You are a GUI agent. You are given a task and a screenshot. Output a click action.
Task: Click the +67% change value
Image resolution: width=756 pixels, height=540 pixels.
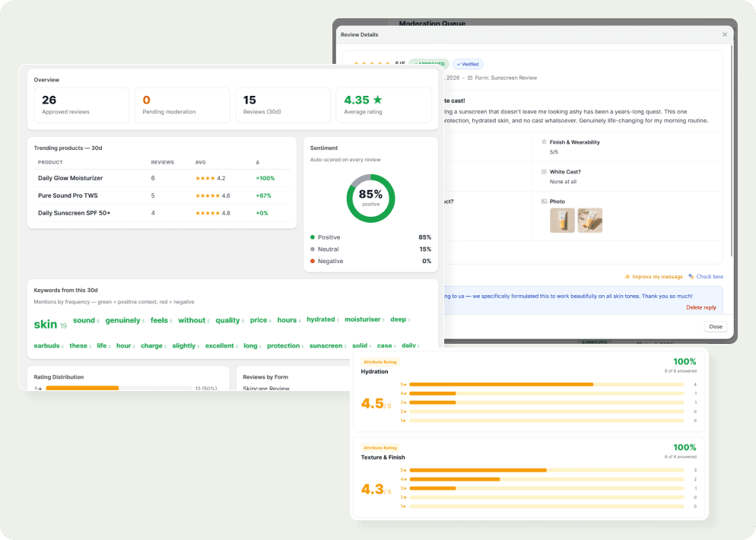click(264, 195)
